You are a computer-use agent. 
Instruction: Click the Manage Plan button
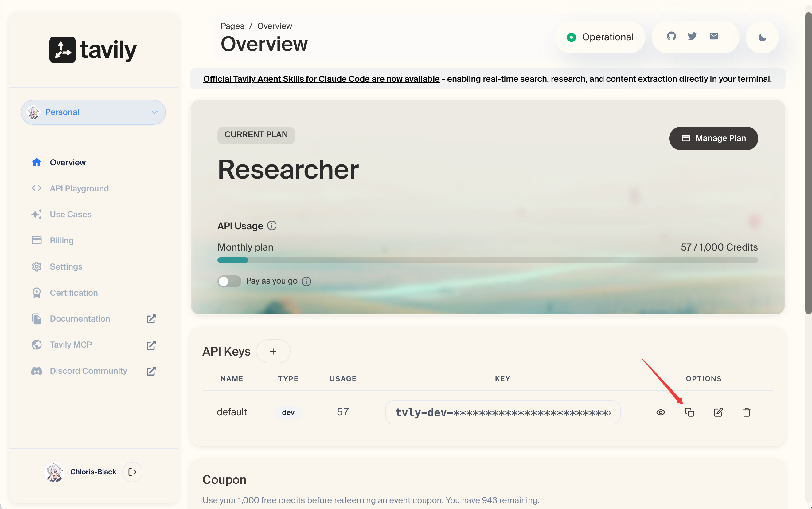(x=713, y=138)
